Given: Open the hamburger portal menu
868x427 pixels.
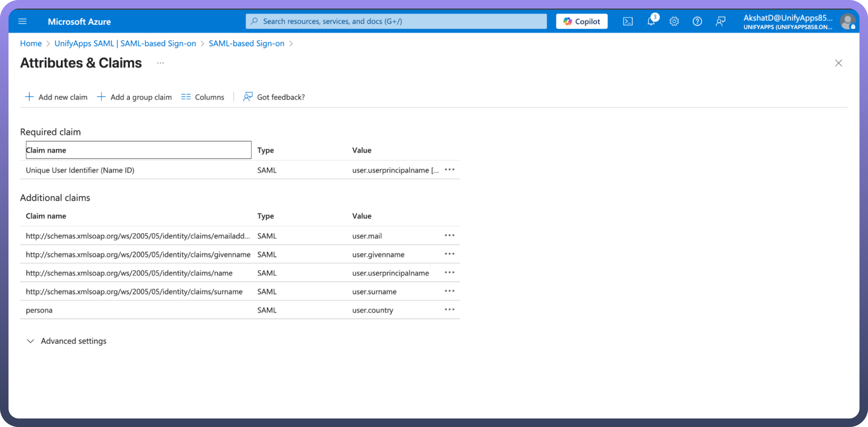Looking at the screenshot, I should tap(22, 22).
